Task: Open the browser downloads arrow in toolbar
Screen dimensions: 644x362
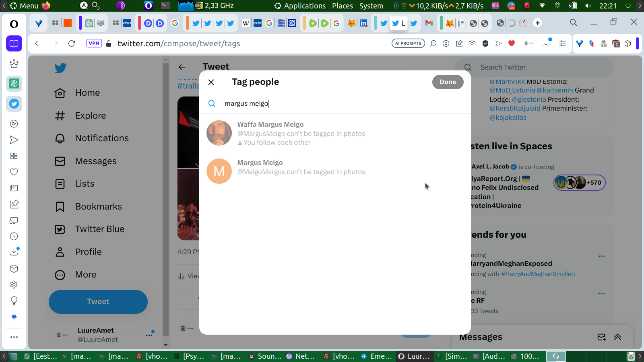Action: (x=546, y=43)
